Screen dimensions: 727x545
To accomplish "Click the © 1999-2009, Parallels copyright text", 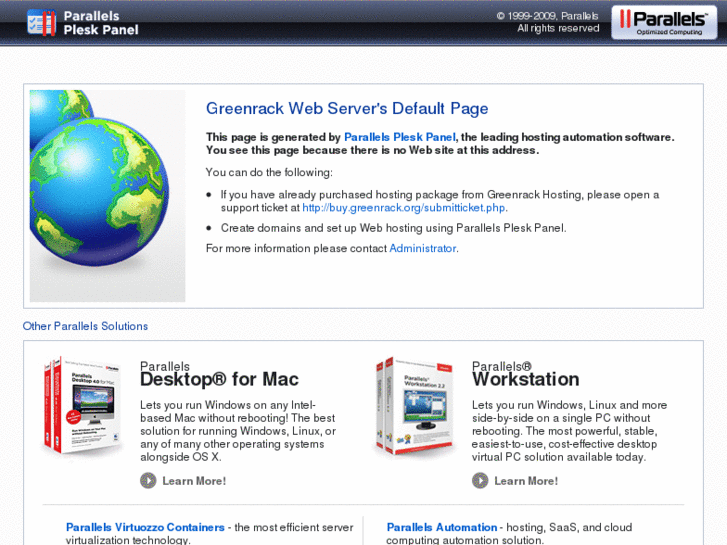I will click(x=547, y=16).
